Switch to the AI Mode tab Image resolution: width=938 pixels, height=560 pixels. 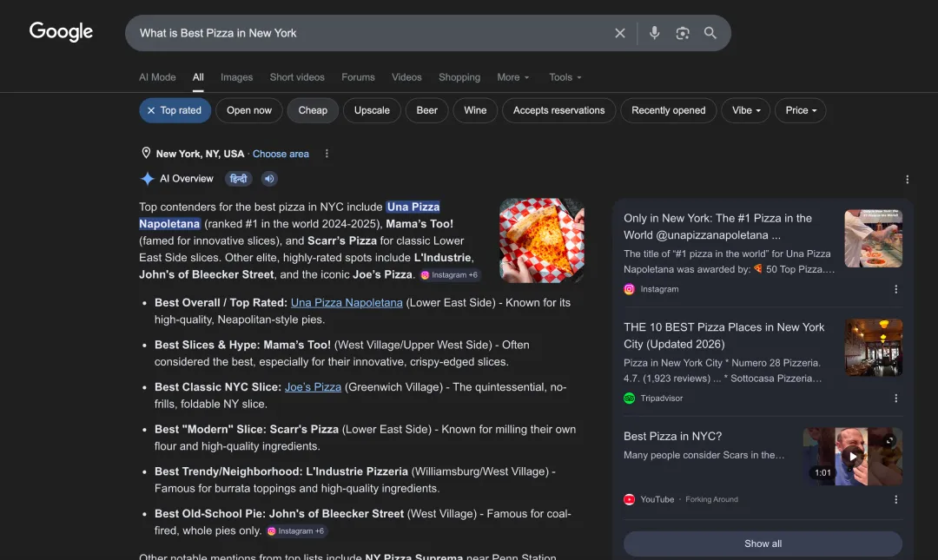(157, 77)
